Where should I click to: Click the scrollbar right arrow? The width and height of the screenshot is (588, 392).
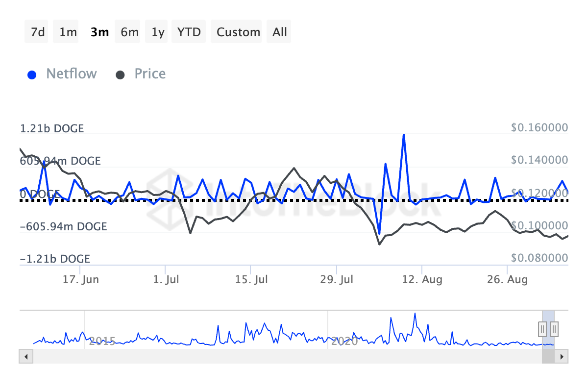[x=563, y=356]
